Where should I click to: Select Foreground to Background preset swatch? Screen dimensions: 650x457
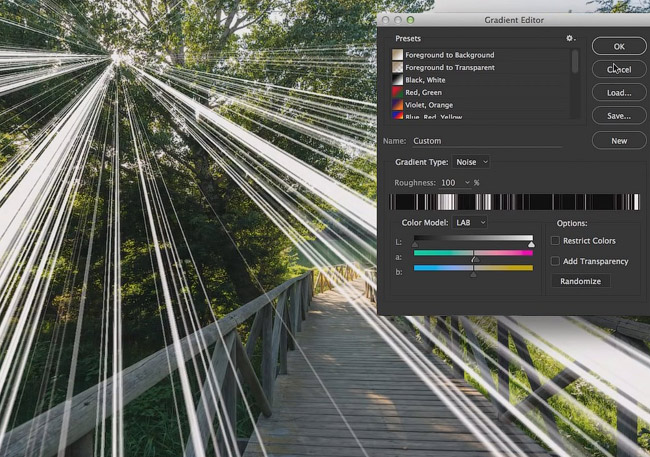click(x=398, y=55)
